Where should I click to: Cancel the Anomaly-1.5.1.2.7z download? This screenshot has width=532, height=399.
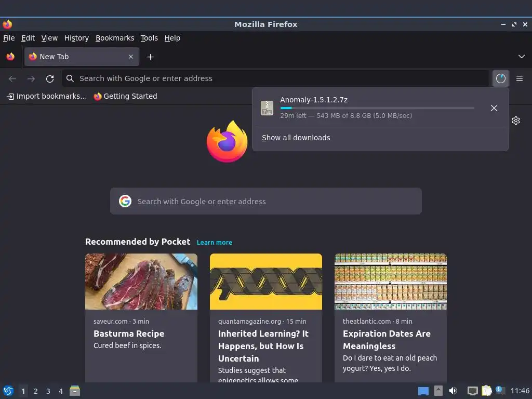click(494, 108)
